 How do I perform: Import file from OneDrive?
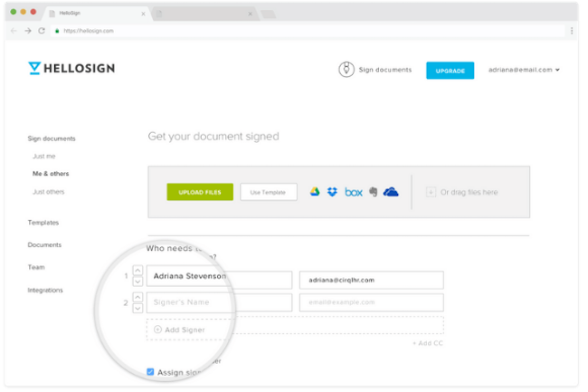point(391,192)
